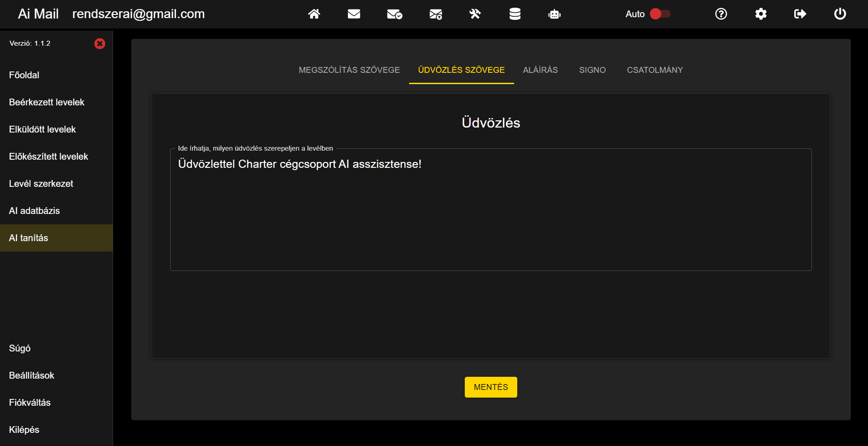Screen dimensions: 868x446
Task: Open the tools (wrench) icon
Action: click(x=475, y=14)
